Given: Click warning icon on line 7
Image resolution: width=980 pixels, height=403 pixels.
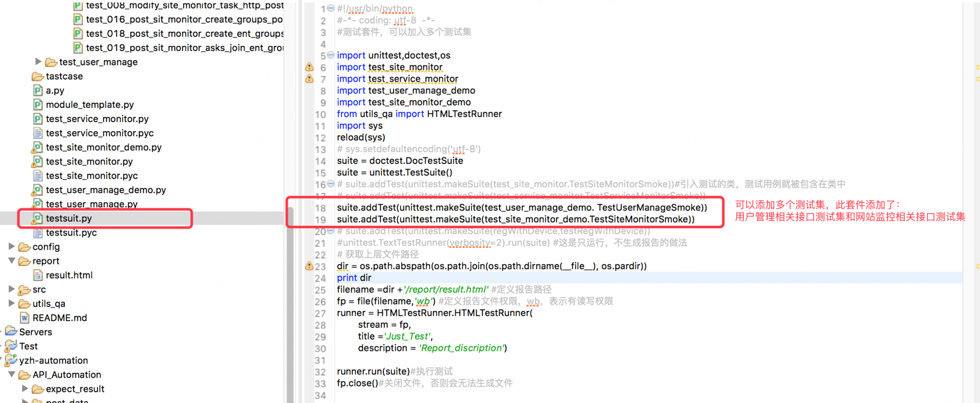Looking at the screenshot, I should pyautogui.click(x=309, y=79).
